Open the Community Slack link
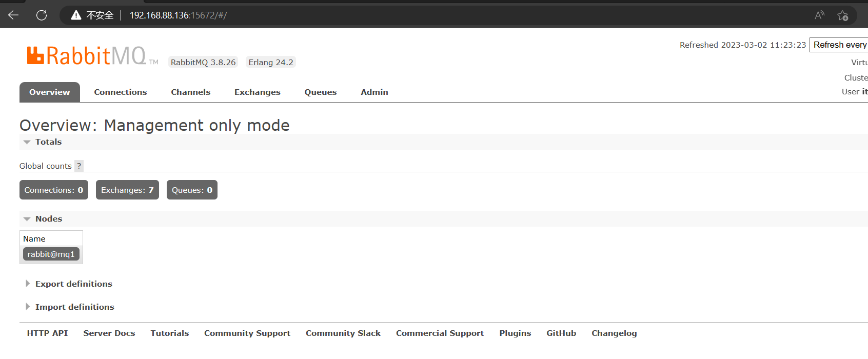This screenshot has width=868, height=359. click(x=343, y=333)
